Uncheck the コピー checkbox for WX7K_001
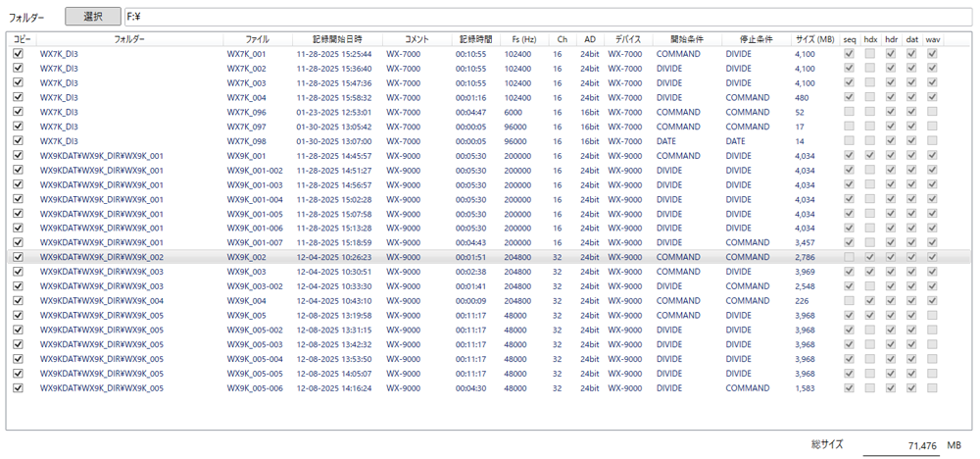 pos(19,54)
